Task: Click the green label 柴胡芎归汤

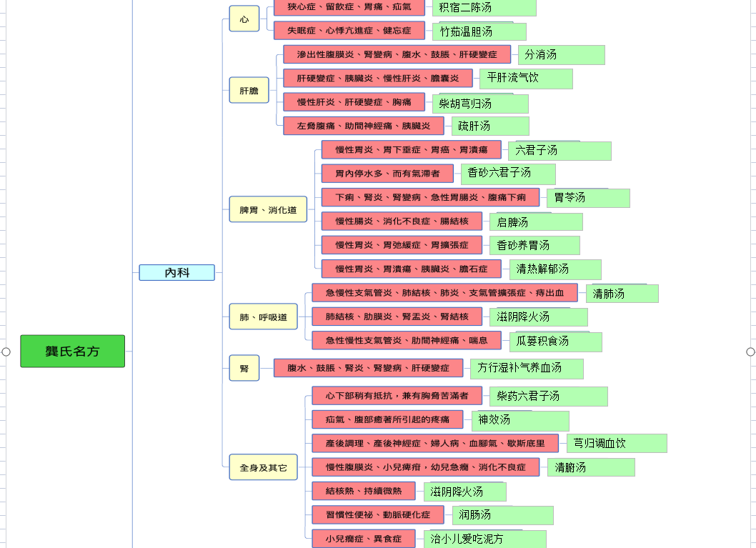Action: tap(480, 104)
